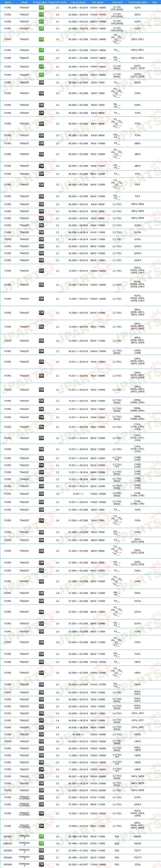161x868 pixels.
Task: Select F4FA code in the FD__ row
Action: point(137,521)
